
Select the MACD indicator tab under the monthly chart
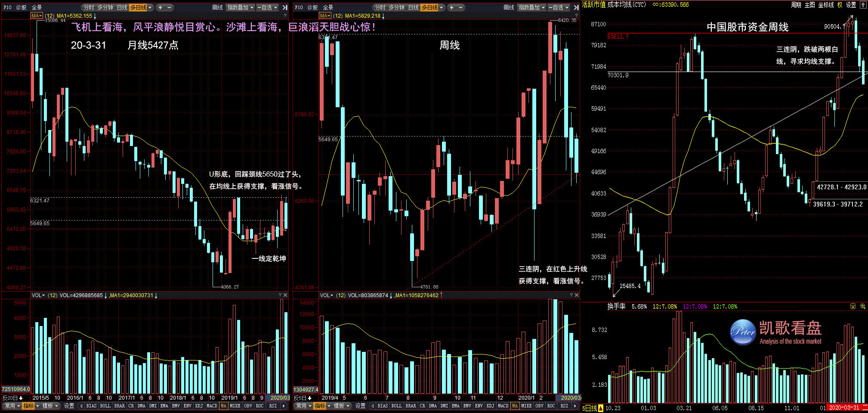coord(212,406)
